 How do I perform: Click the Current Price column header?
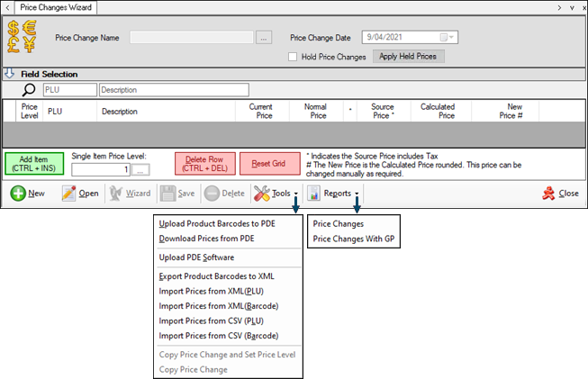point(261,111)
